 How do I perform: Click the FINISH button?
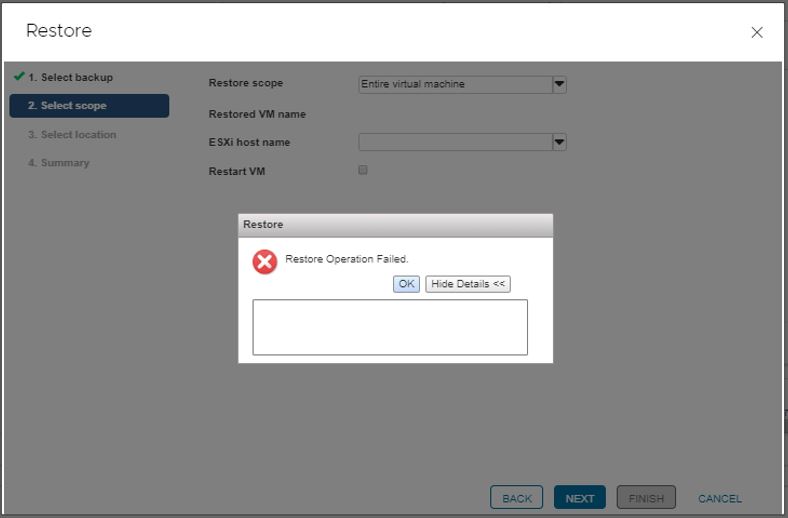[646, 498]
